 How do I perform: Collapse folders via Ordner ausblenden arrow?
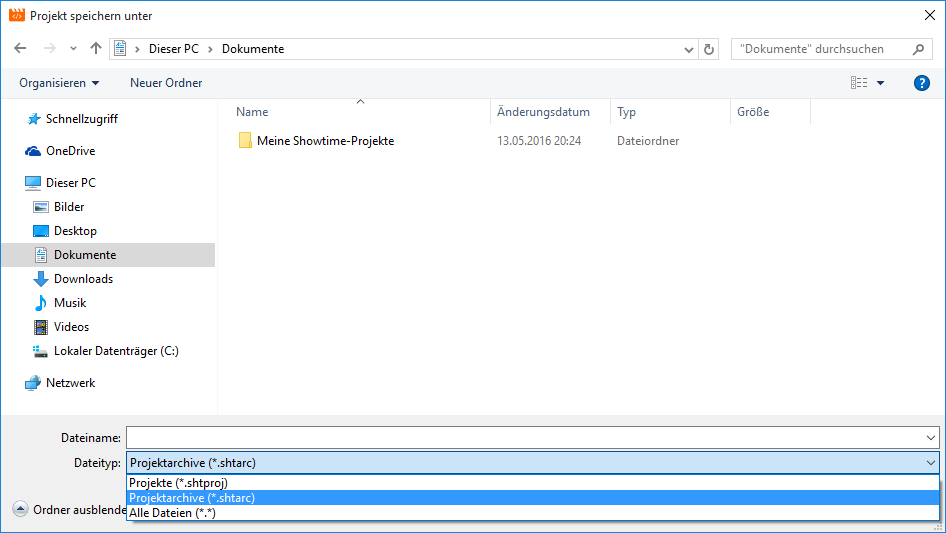click(20, 509)
